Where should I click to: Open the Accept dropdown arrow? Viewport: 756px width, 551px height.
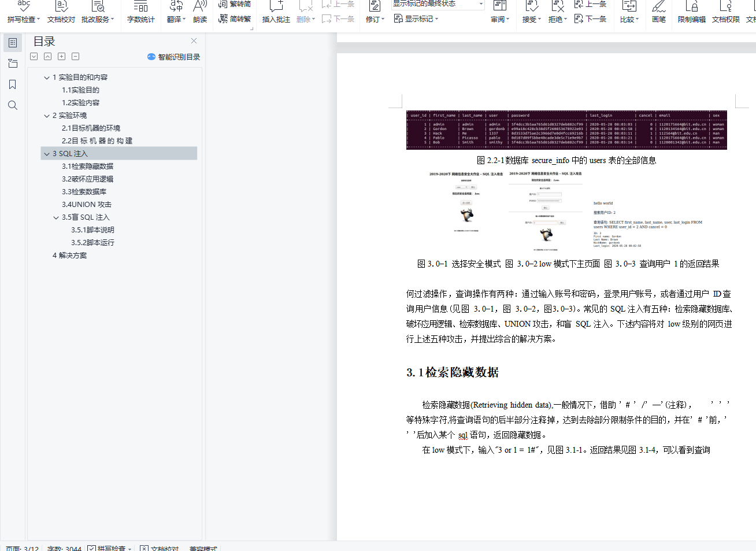point(540,19)
